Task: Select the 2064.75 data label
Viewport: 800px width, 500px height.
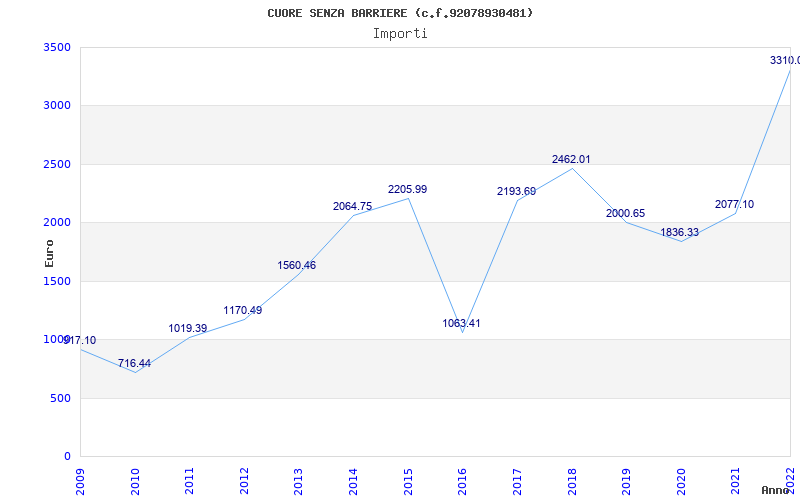Action: (353, 206)
